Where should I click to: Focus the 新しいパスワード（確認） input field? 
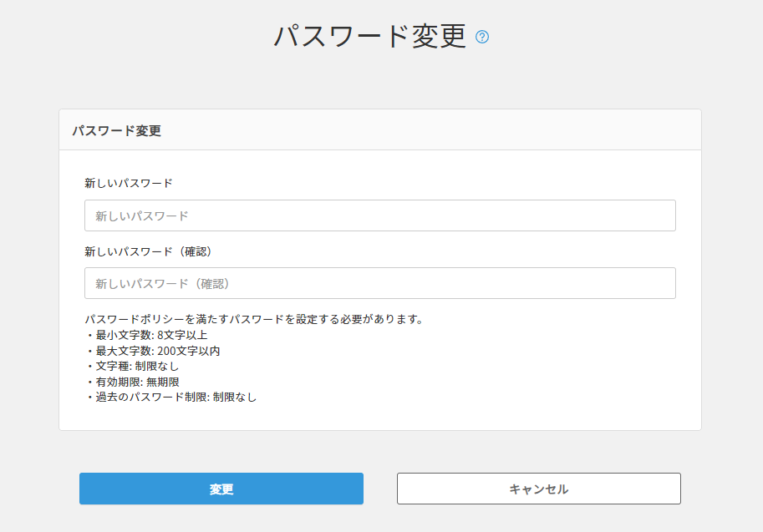click(380, 283)
